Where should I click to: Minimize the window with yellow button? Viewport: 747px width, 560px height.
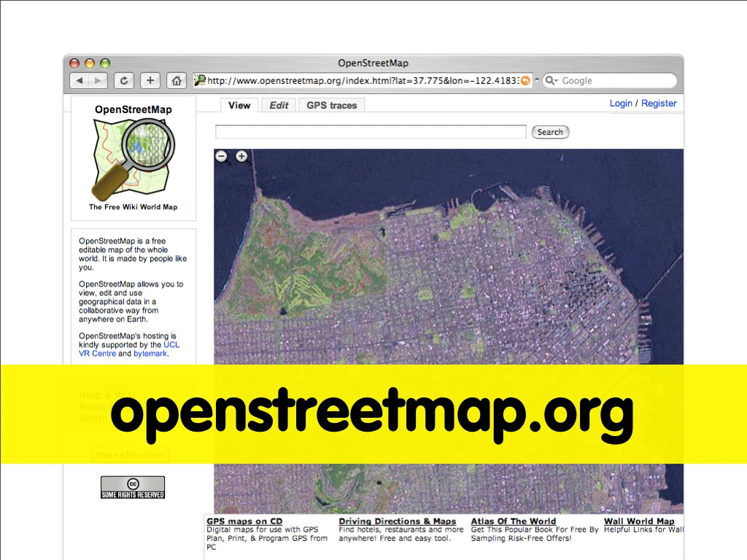90,63
